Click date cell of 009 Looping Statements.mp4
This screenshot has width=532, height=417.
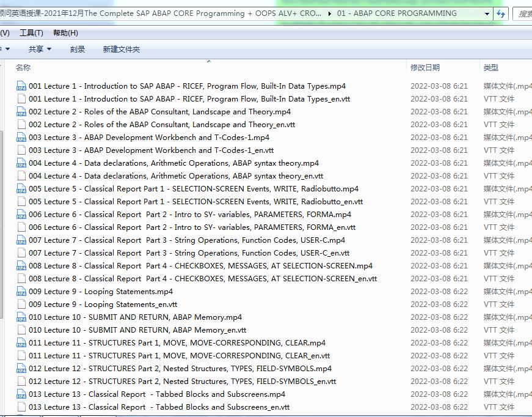point(439,292)
